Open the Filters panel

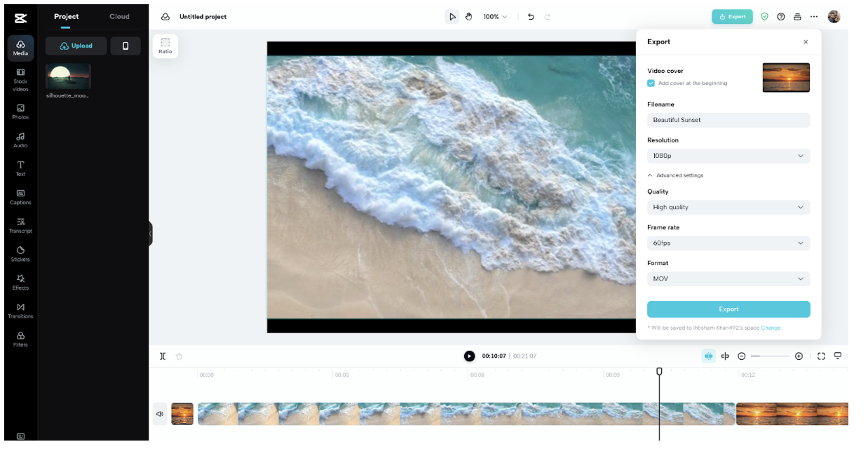[x=20, y=339]
